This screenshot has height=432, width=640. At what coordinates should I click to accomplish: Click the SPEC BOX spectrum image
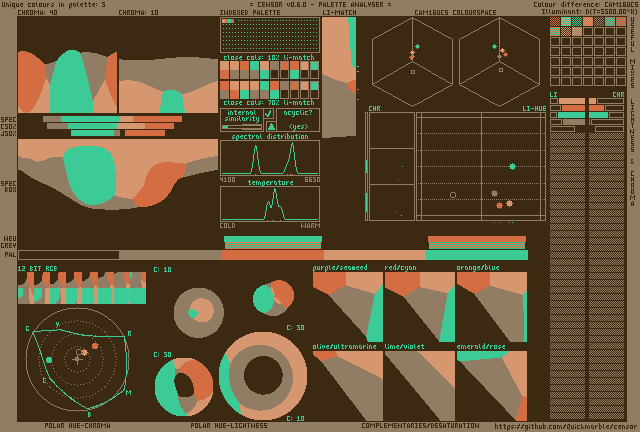coord(118,174)
